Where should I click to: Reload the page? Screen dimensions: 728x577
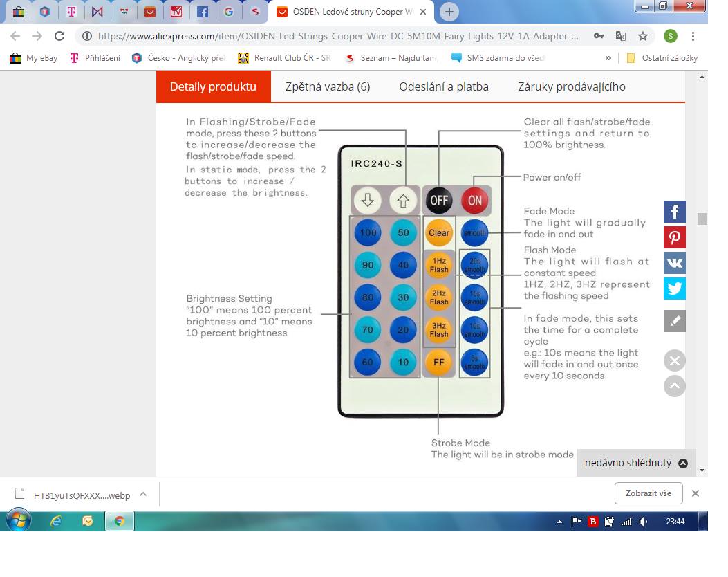click(59, 36)
